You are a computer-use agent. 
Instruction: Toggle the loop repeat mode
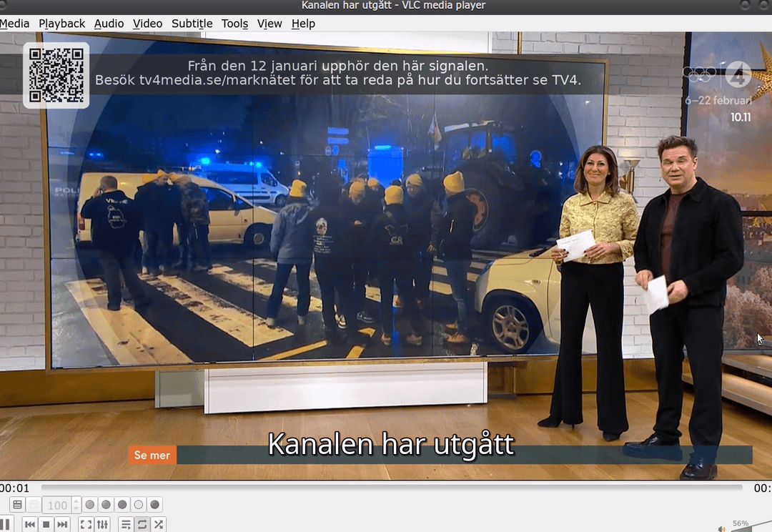[x=142, y=524]
